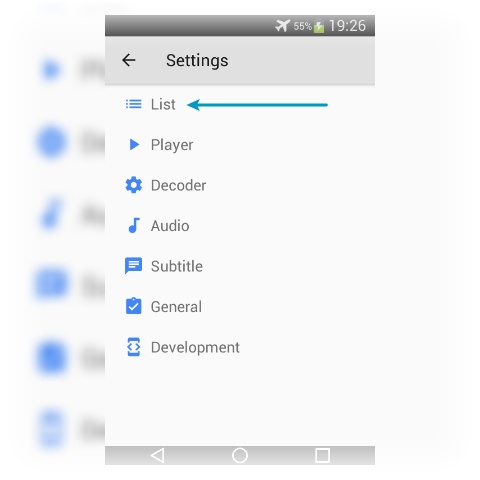Click the Subtitle speech bubble icon
This screenshot has height=480, width=480.
point(133,266)
